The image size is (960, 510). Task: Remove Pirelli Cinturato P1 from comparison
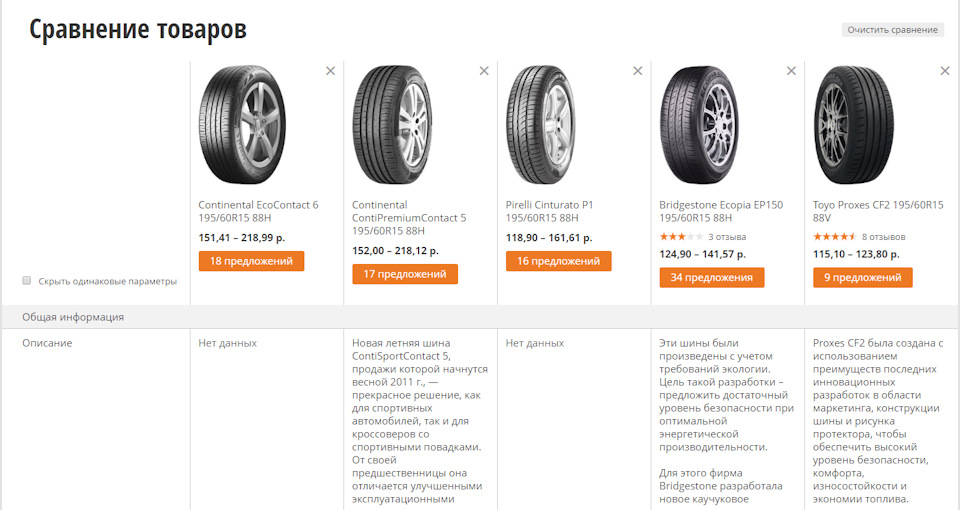point(638,71)
